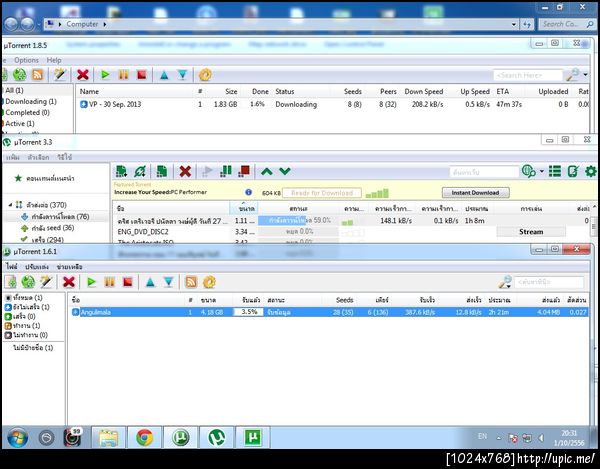Start torrent green play in uTorrent 1.6.1
This screenshot has width=600, height=469.
[91, 282]
